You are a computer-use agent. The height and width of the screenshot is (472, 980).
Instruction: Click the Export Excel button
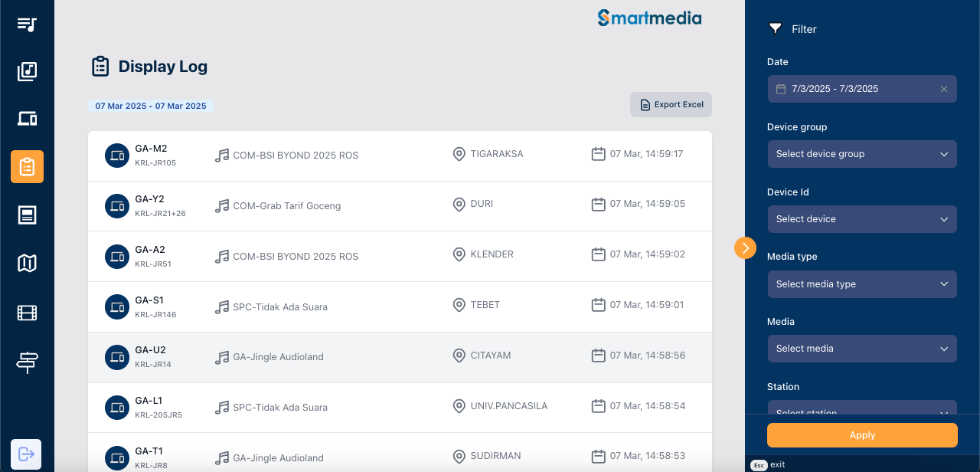(x=671, y=105)
